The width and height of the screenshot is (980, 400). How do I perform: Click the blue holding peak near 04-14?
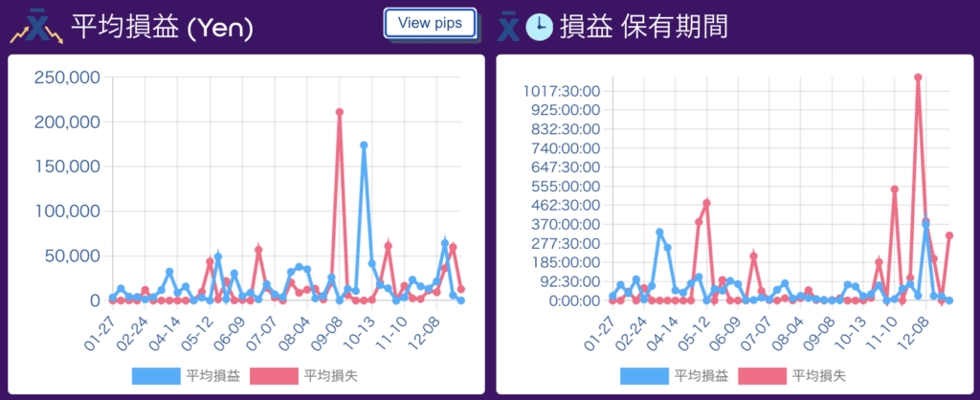[659, 232]
